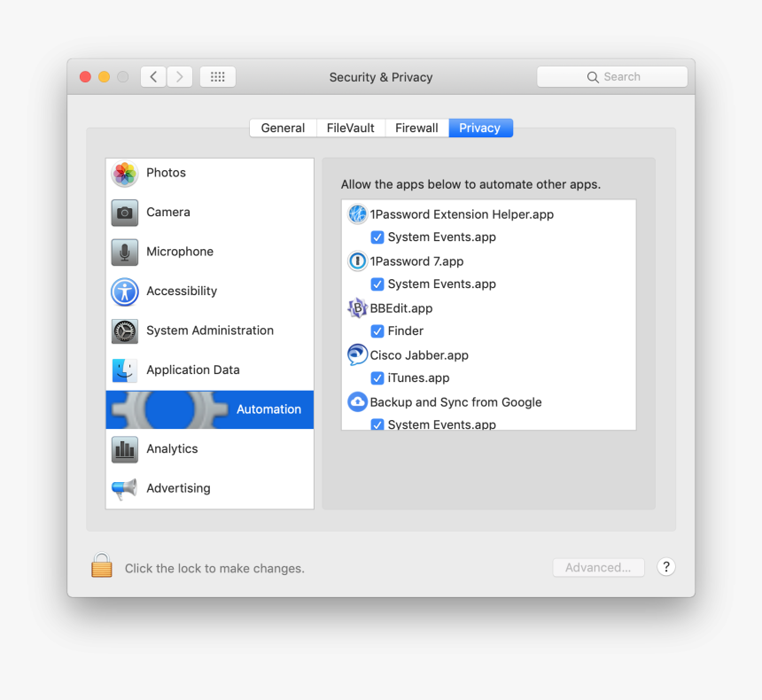Toggle System Events.app under 1Password 7.app
Screen dimensions: 762x700
377,284
